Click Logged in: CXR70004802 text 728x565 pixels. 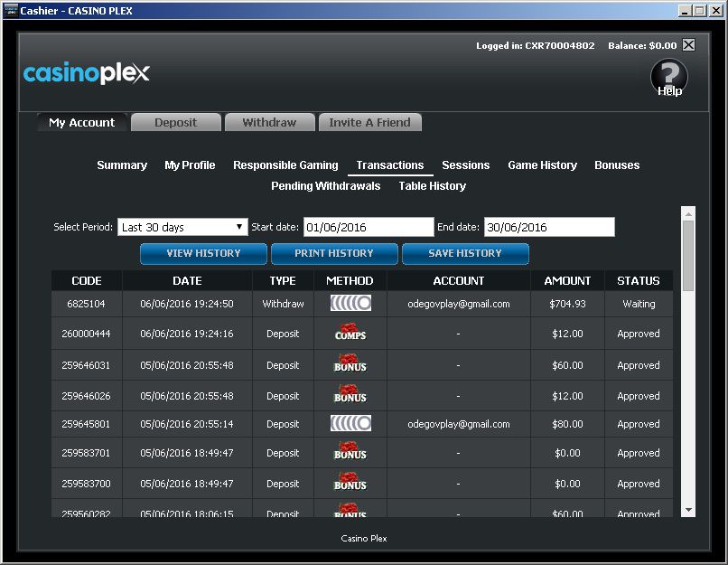[x=536, y=45]
